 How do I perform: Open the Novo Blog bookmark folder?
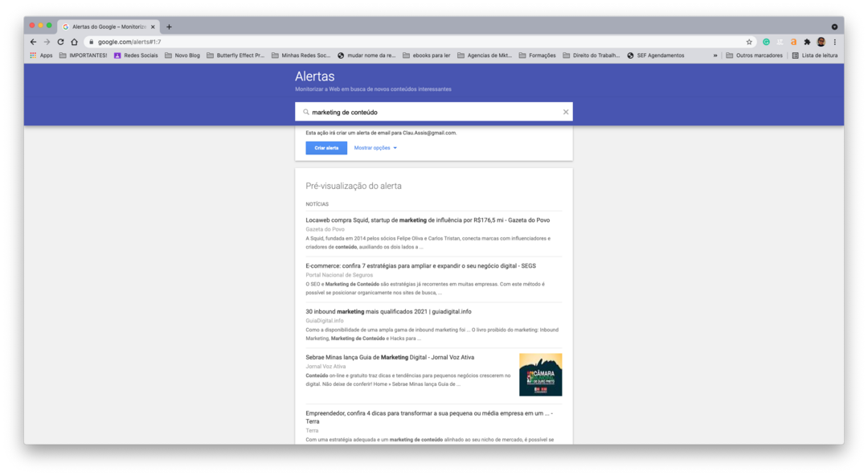(182, 55)
